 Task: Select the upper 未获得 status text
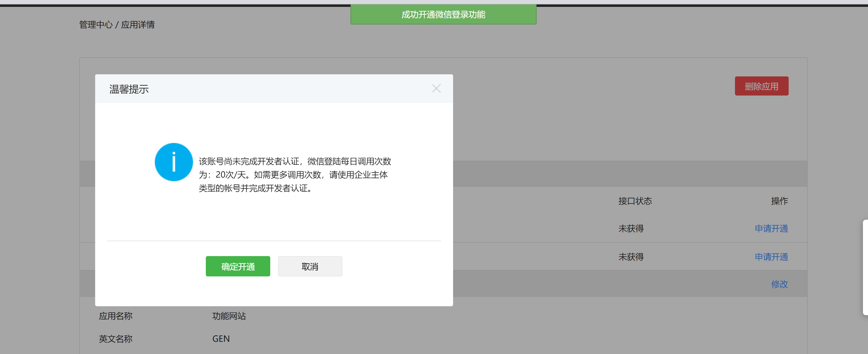pos(631,229)
